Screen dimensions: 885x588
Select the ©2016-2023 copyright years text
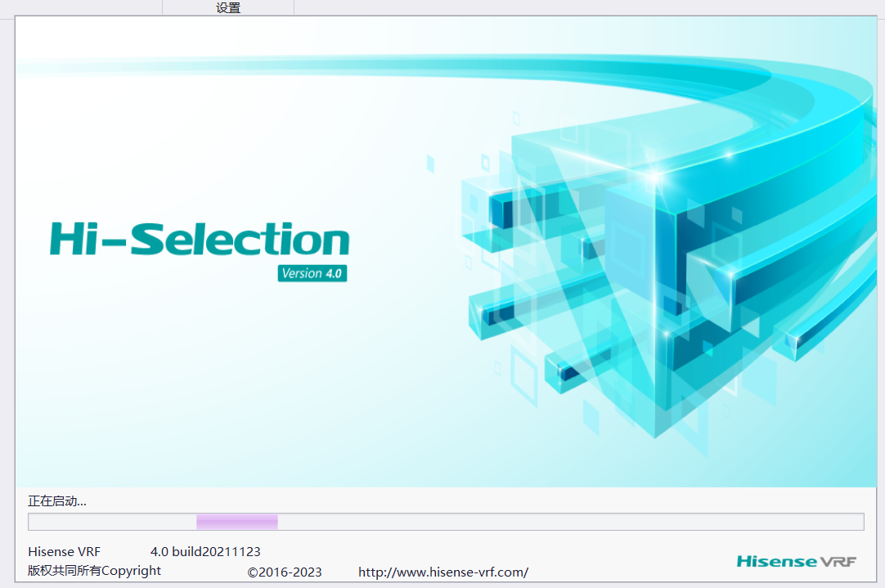click(285, 572)
